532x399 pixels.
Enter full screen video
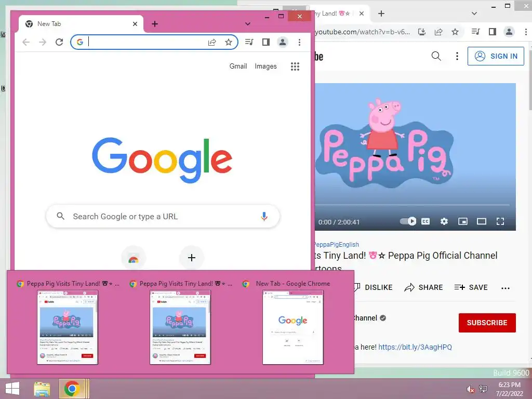coord(500,221)
